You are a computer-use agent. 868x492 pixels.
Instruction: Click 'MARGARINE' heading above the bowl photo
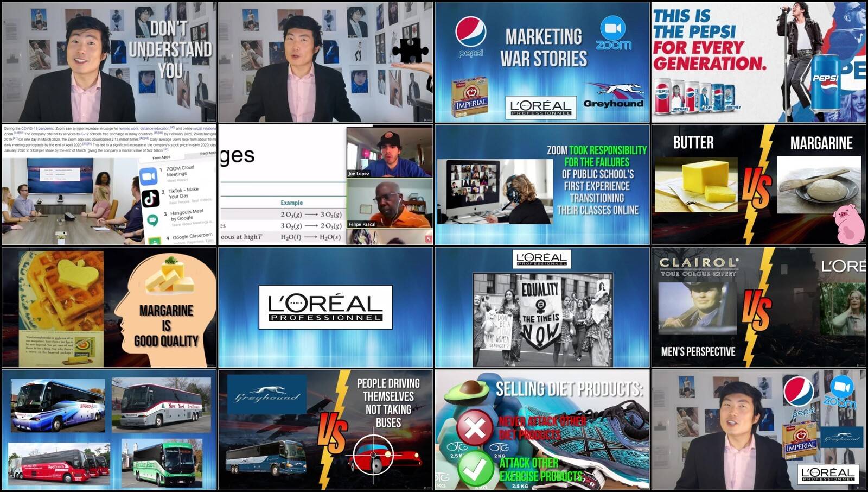(821, 143)
